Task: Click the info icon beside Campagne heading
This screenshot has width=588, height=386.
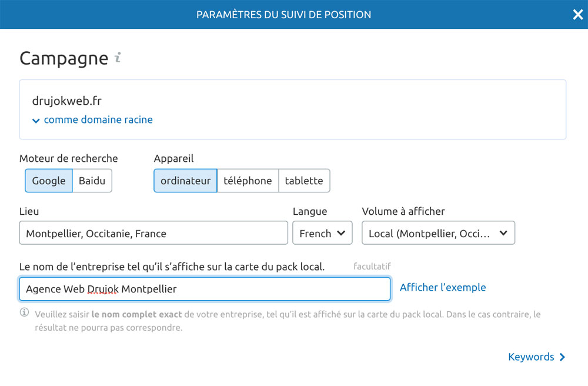Action: 118,58
